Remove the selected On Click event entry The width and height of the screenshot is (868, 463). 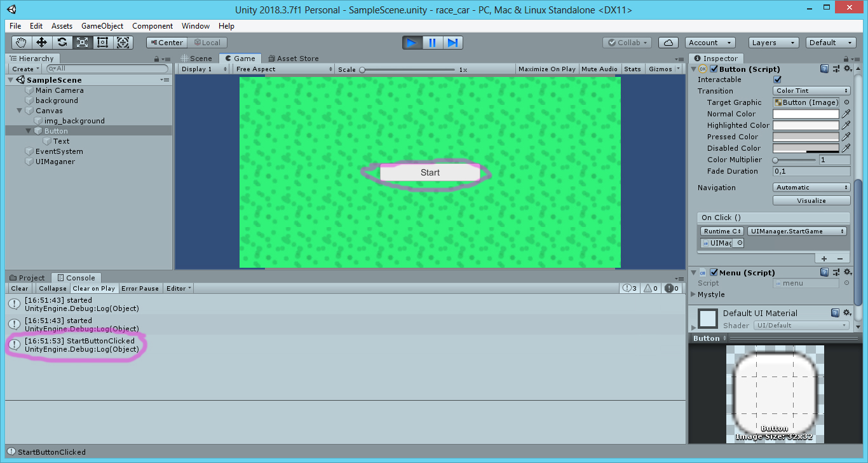pos(839,258)
